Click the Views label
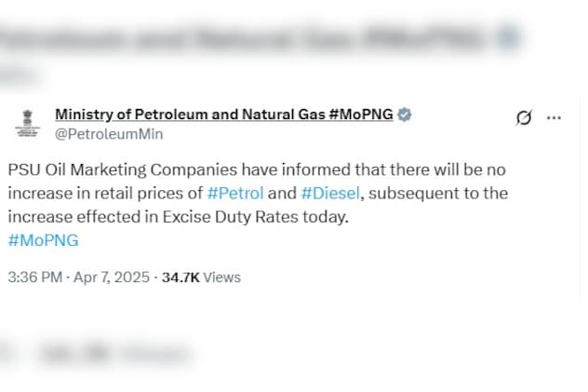The width and height of the screenshot is (588, 392). coord(221,277)
